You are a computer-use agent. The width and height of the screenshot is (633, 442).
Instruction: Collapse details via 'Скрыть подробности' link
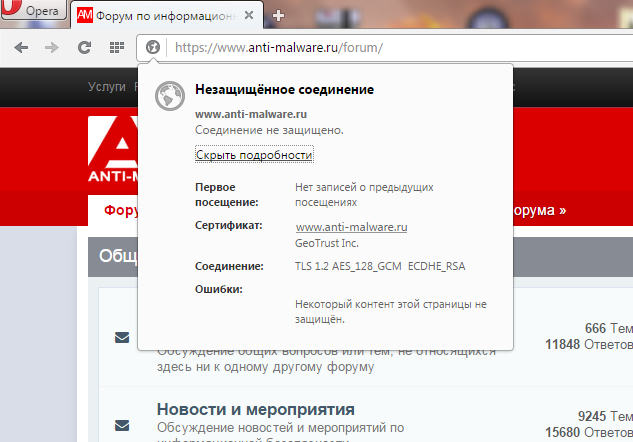254,155
